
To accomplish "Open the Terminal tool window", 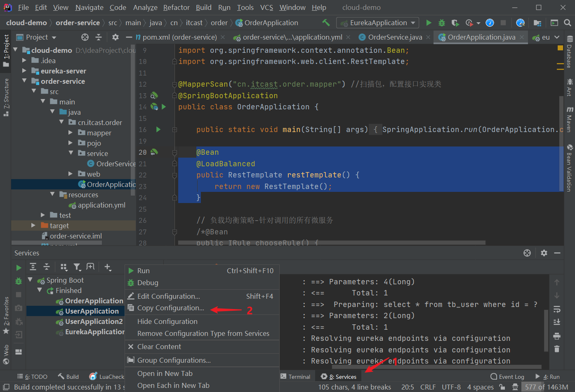I will (295, 377).
